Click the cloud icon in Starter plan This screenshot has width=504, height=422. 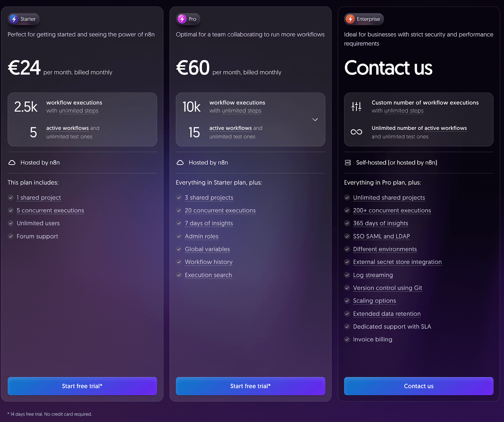click(12, 163)
